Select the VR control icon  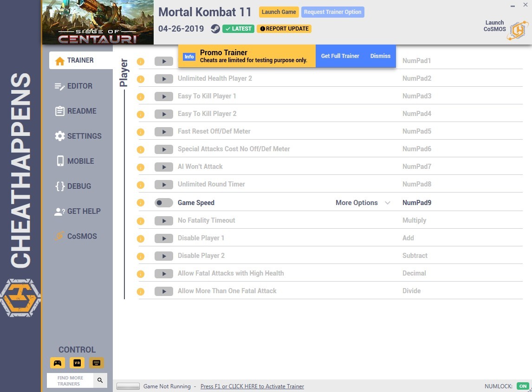pyautogui.click(x=77, y=363)
